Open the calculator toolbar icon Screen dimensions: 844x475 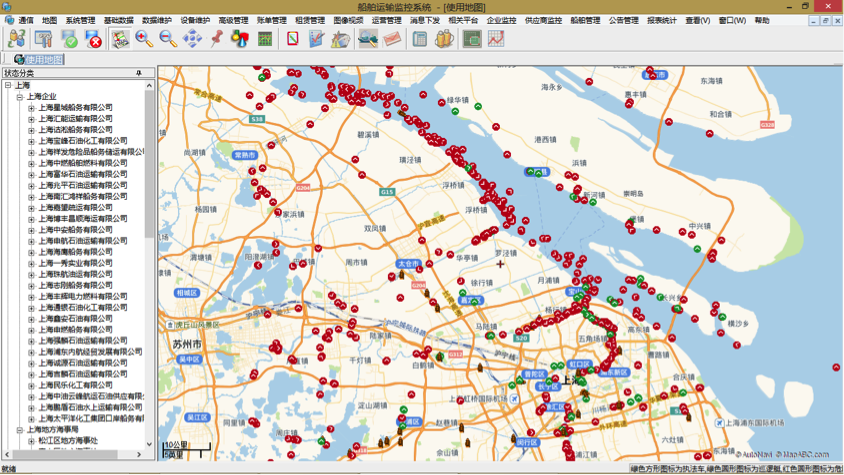click(419, 39)
